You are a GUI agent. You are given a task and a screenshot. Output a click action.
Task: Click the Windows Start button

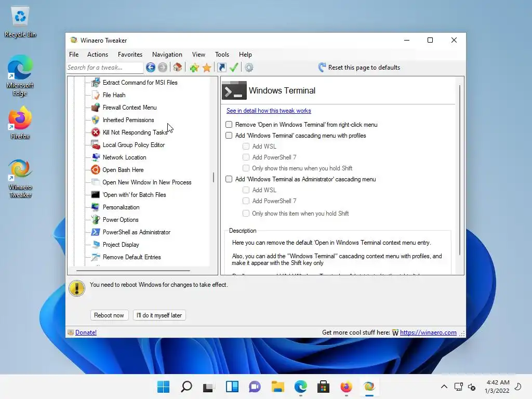tap(163, 387)
